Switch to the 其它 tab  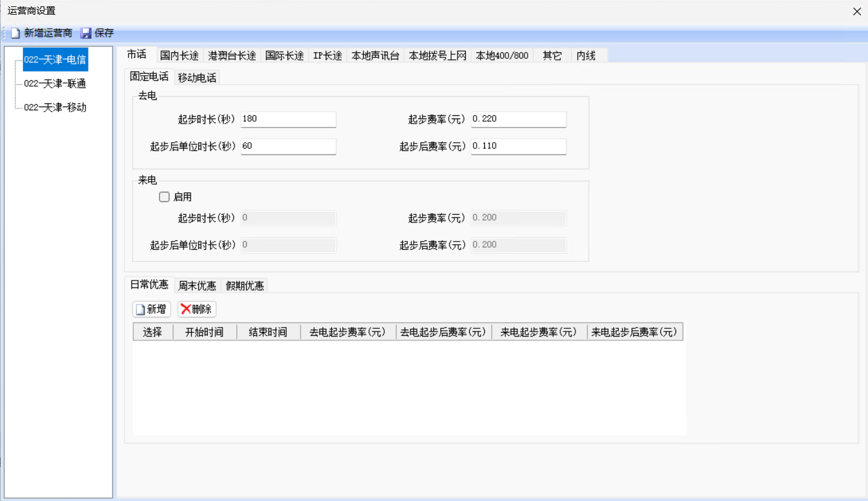click(x=552, y=55)
